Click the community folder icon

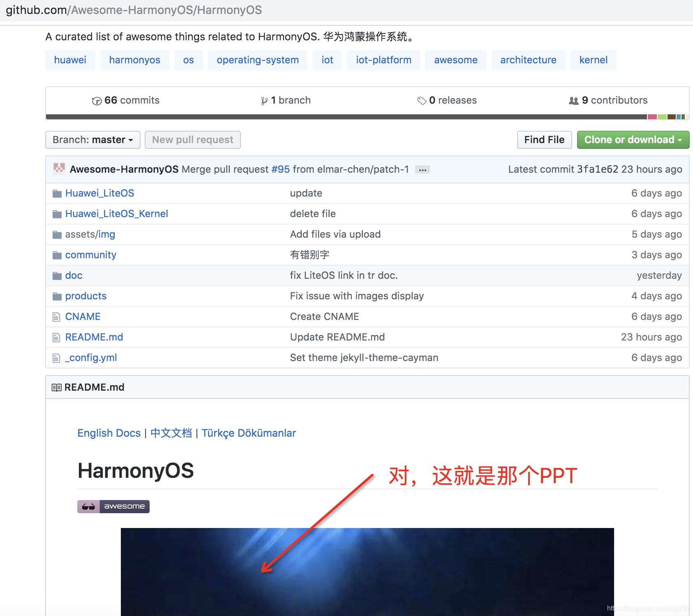(57, 255)
